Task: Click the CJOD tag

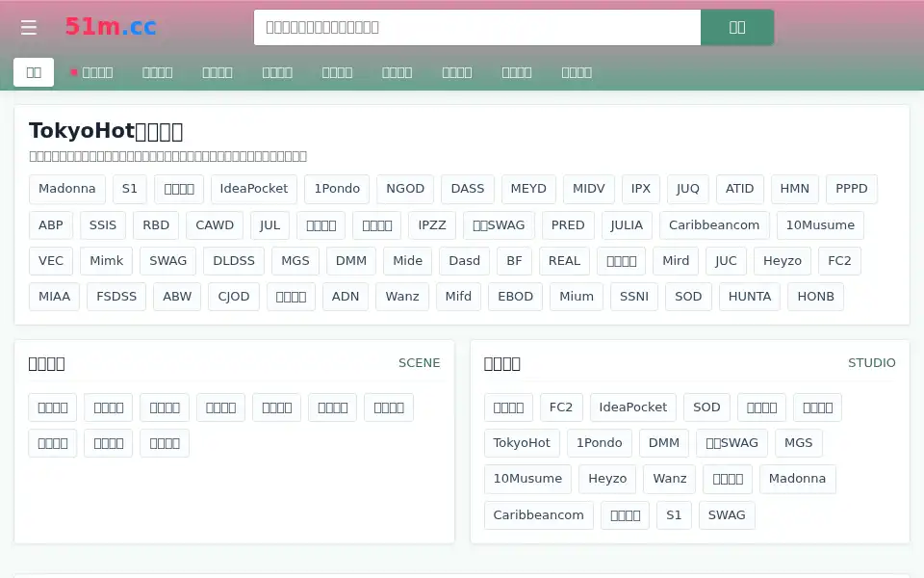Action: [x=233, y=297]
